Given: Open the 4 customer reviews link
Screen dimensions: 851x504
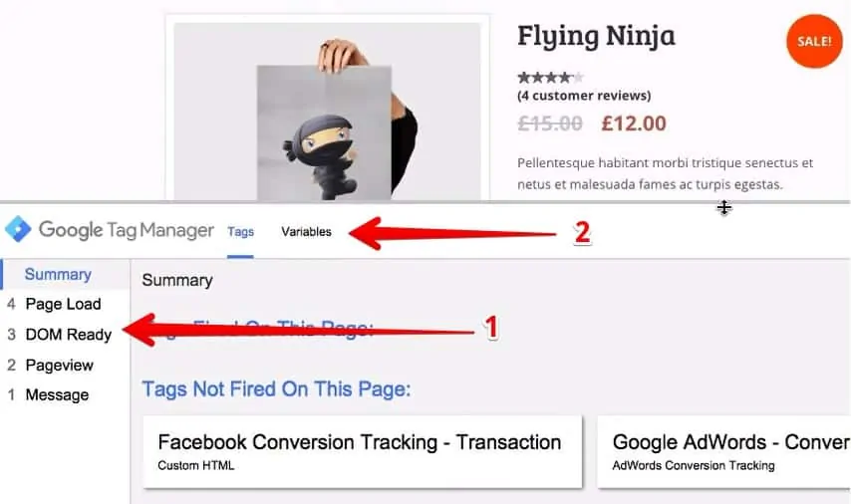Looking at the screenshot, I should [x=584, y=96].
